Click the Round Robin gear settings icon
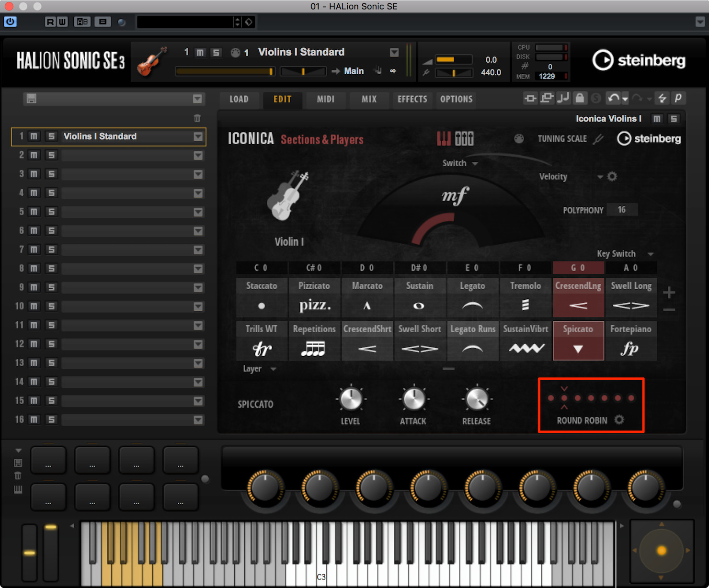This screenshot has height=588, width=709. tap(619, 420)
